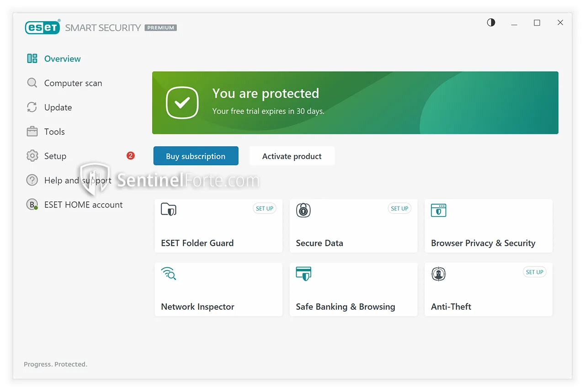Open the Computer scan menu item
This screenshot has height=392, width=585.
[73, 83]
